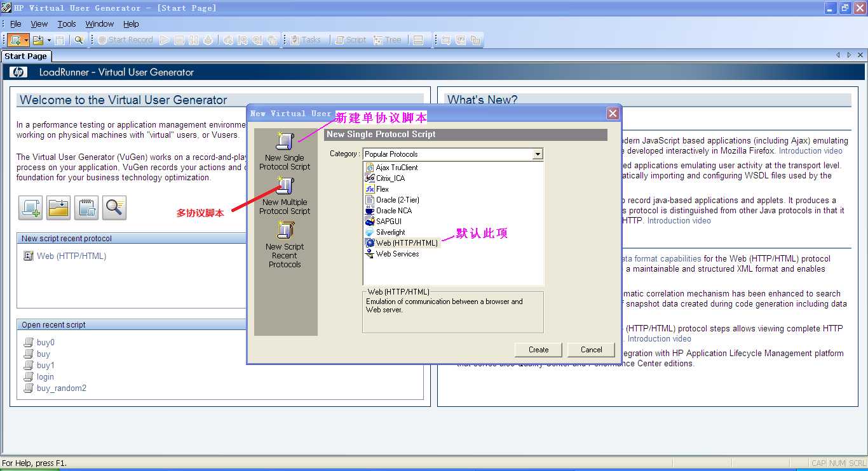
Task: Click Introduction video link after Mozilla Firefox
Action: [810, 151]
